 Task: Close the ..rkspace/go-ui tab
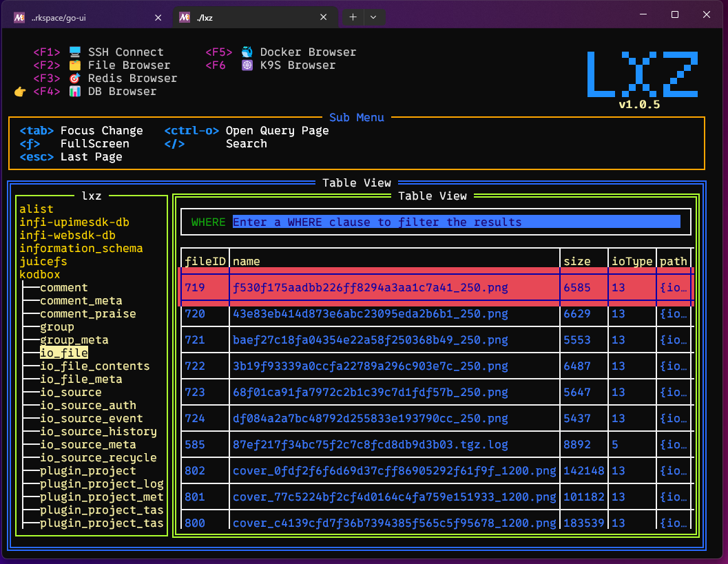pos(158,18)
